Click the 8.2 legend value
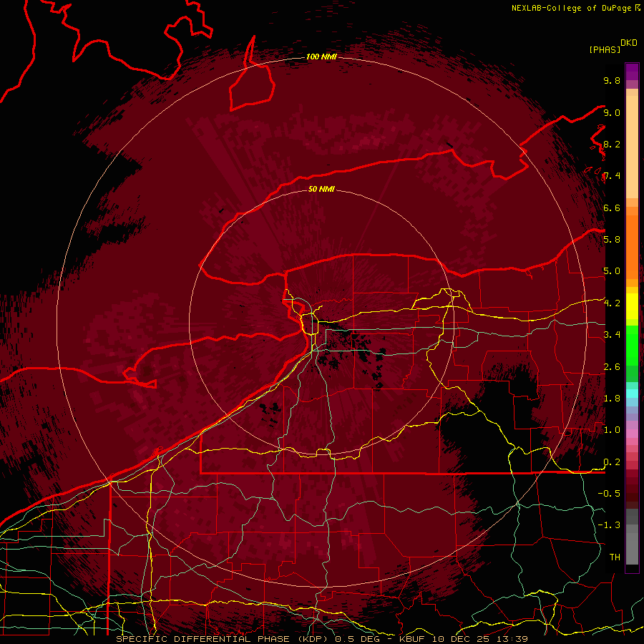The width and height of the screenshot is (644, 644). point(612,144)
